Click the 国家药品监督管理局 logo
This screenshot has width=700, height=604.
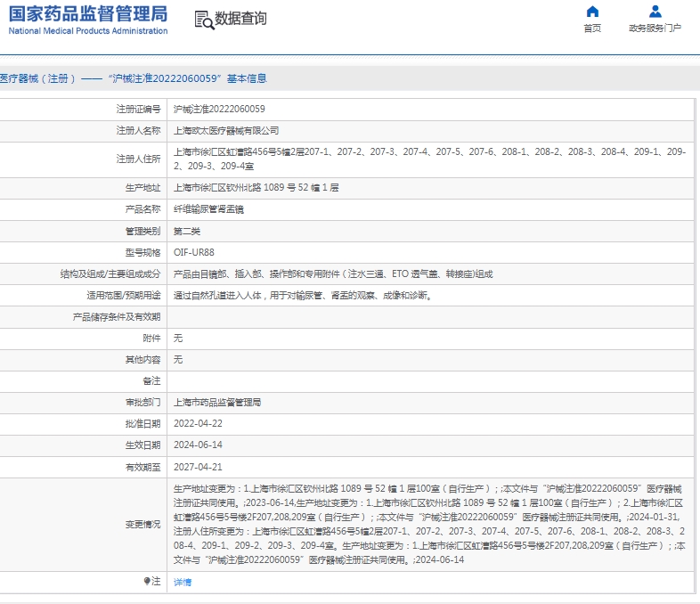click(88, 14)
